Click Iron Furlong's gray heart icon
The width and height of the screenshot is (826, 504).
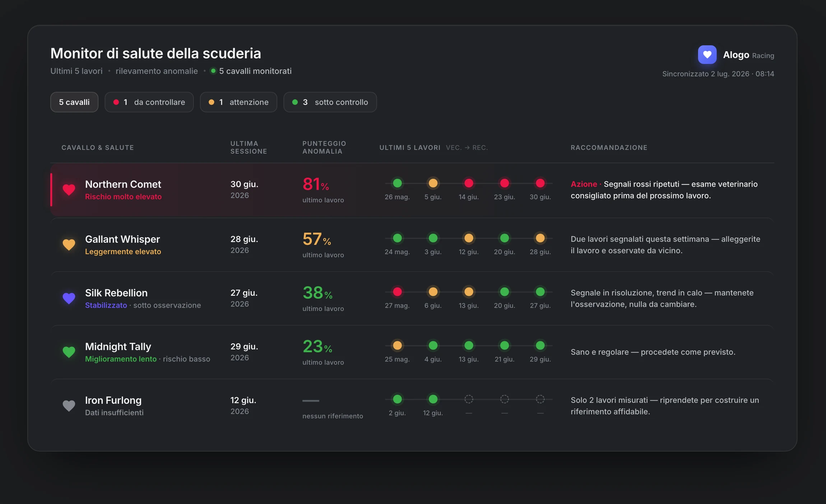69,406
